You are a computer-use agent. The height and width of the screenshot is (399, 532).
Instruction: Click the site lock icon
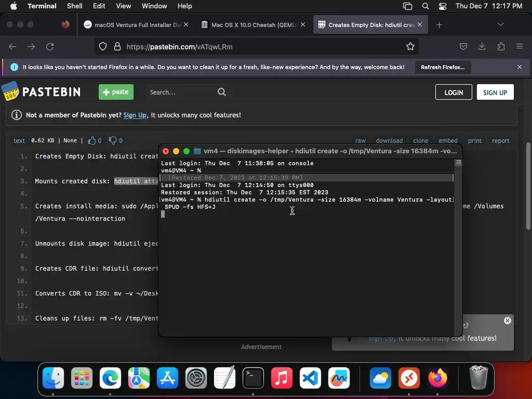coord(117,46)
